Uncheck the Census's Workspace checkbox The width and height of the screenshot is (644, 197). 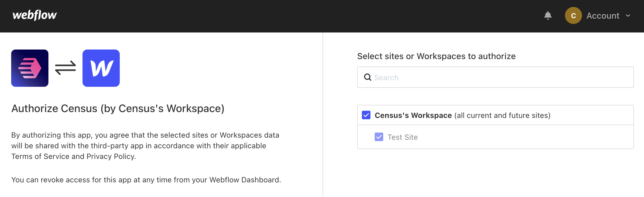coord(366,115)
